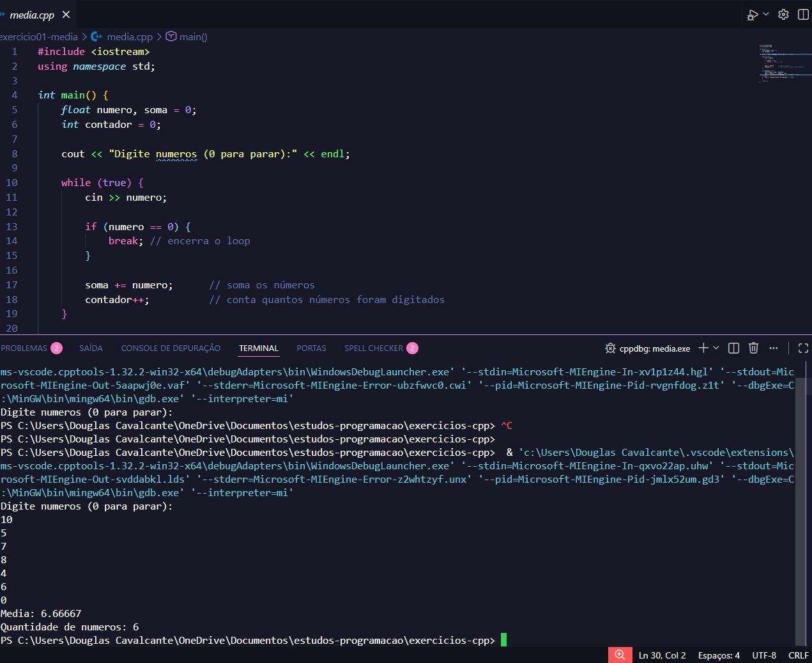Screen dimensions: 812x663
Task: Click Ln 30, Col 2 in status bar
Action: 662,655
